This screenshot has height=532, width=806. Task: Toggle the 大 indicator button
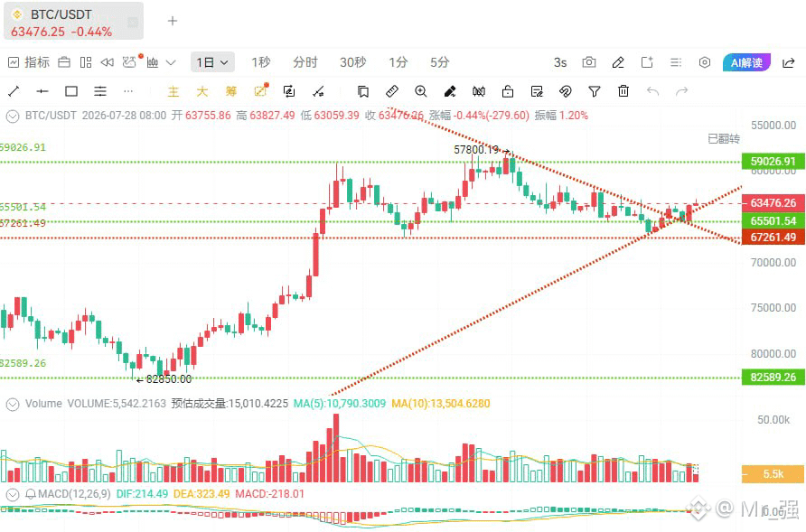click(202, 91)
